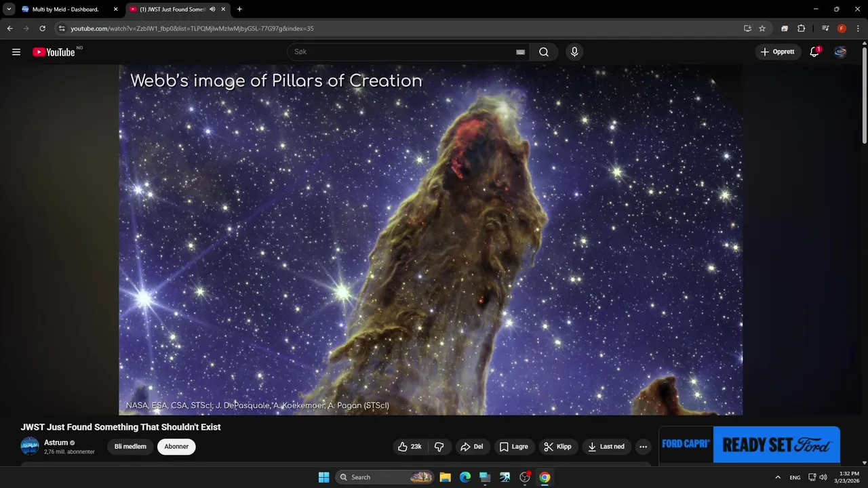This screenshot has width=868, height=488.
Task: Open the colorful extension icon in toolbar
Action: coord(785,28)
